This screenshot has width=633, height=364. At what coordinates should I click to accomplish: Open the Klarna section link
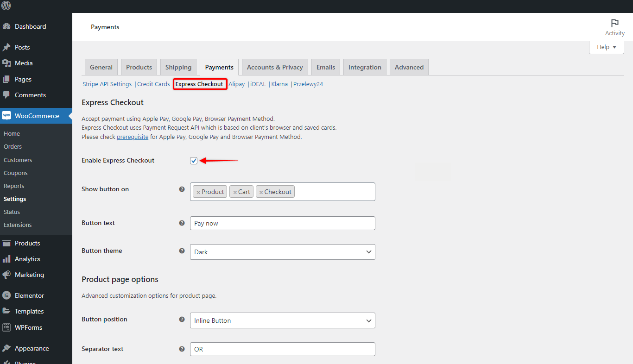coord(279,84)
